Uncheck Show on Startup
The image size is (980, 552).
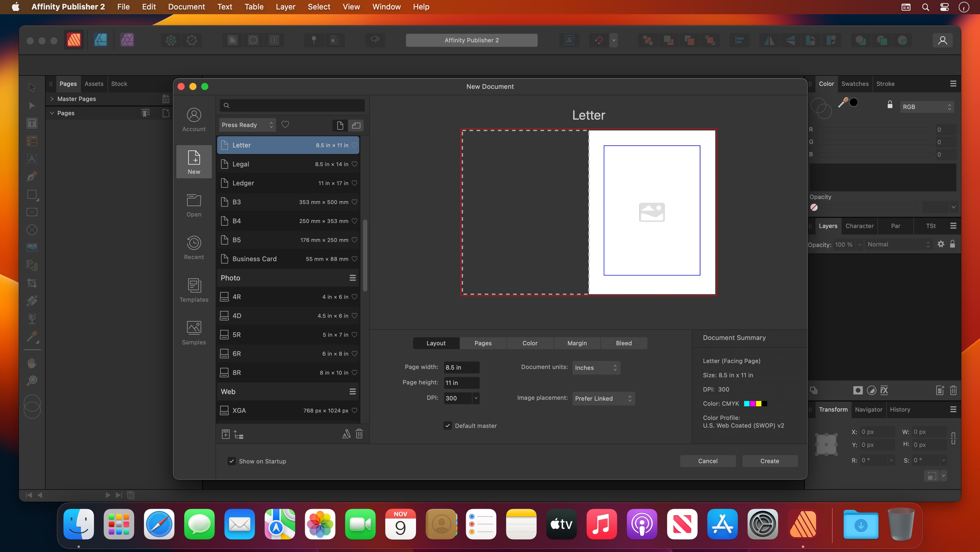(x=231, y=461)
